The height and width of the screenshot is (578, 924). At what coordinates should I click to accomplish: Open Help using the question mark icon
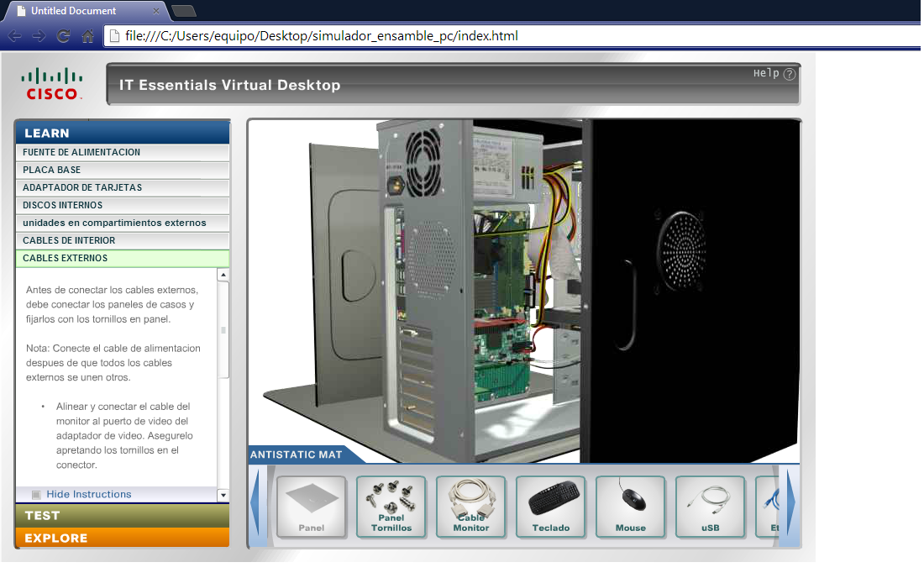coord(788,74)
